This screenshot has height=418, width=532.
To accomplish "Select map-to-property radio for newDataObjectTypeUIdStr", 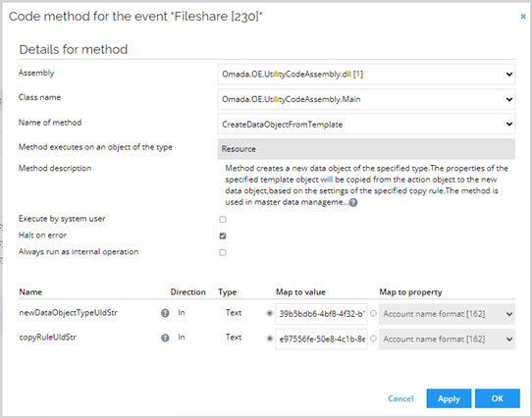I will pyautogui.click(x=373, y=314).
